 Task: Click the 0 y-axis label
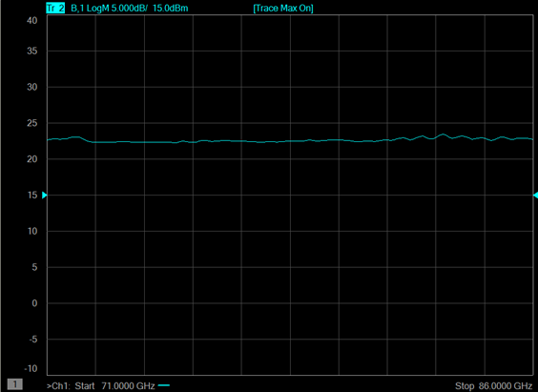point(34,303)
